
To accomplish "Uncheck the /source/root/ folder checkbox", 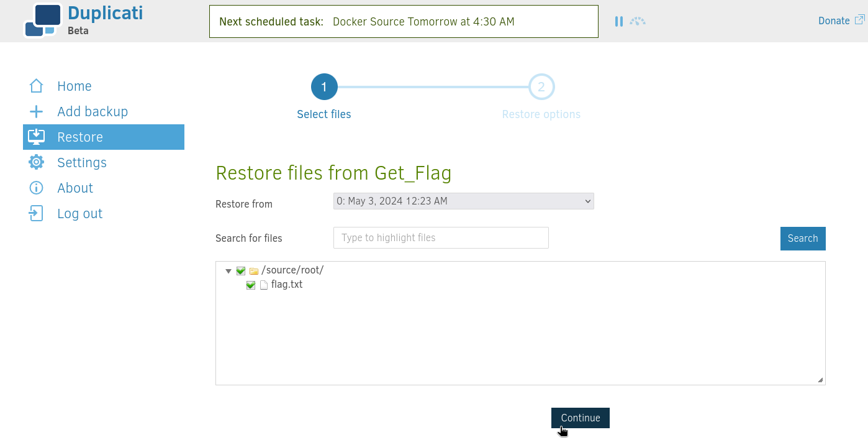I will pos(241,271).
